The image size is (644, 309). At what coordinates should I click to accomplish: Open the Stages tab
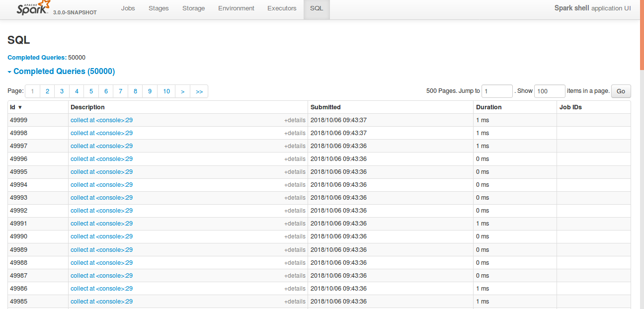(x=159, y=8)
